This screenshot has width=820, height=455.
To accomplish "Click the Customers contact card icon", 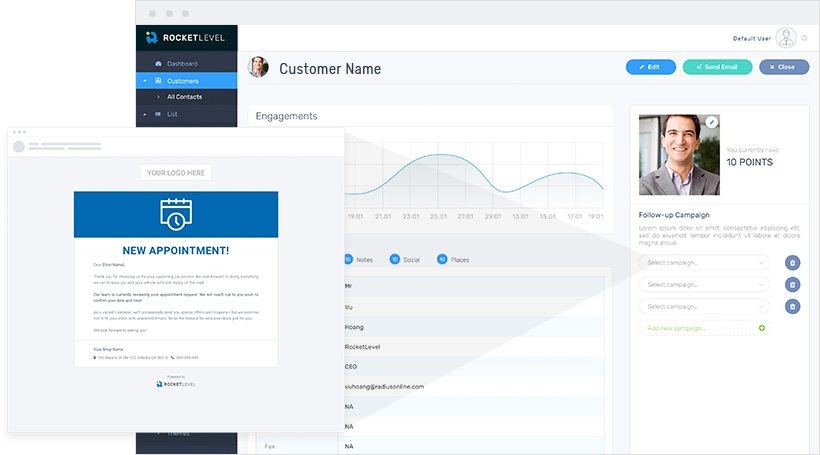I will click(x=158, y=81).
